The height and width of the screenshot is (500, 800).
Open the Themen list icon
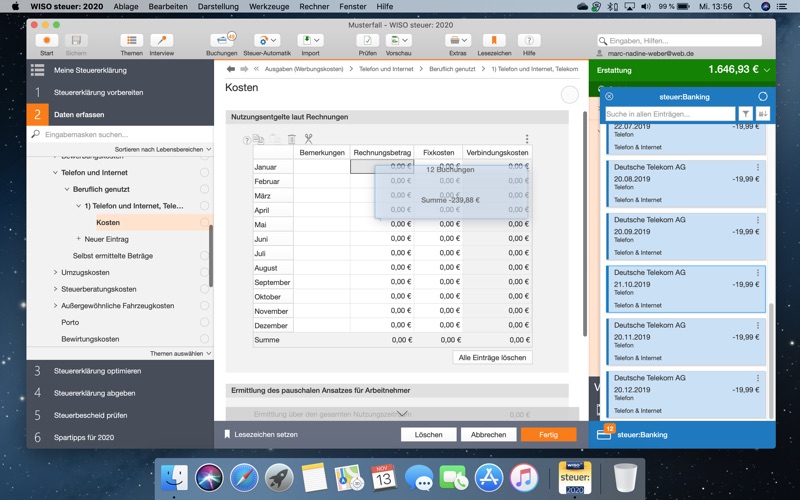132,40
